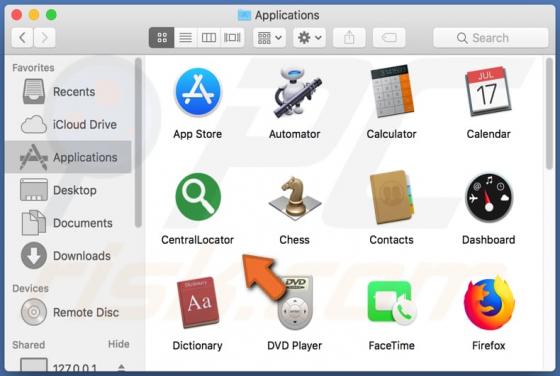Open the App Store application icon
The width and height of the screenshot is (560, 376).
[198, 92]
